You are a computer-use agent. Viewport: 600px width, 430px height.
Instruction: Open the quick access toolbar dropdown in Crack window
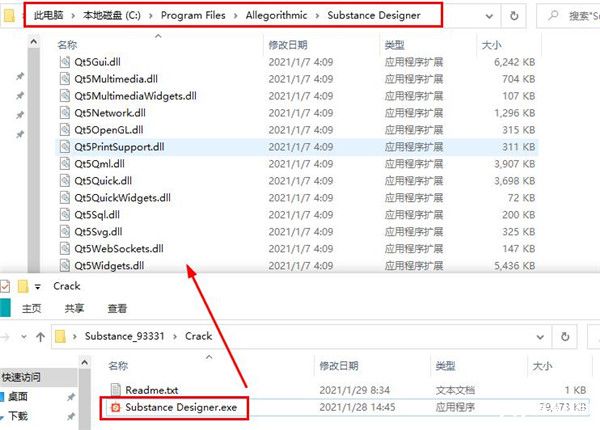(x=38, y=287)
